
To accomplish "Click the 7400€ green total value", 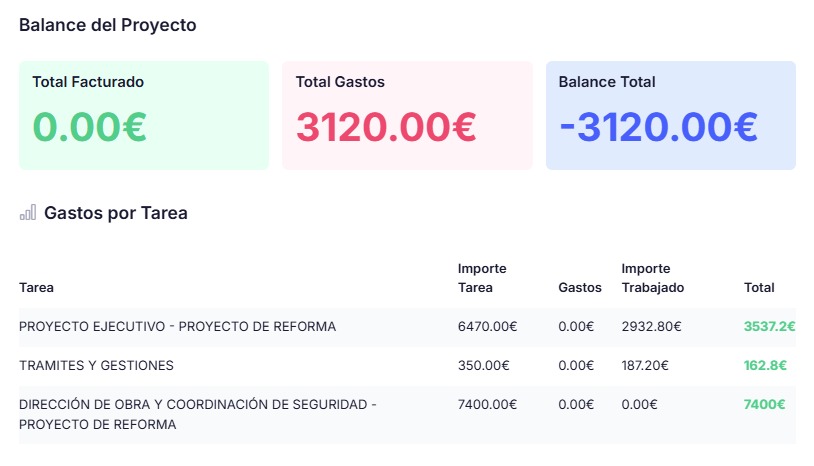I will (764, 404).
